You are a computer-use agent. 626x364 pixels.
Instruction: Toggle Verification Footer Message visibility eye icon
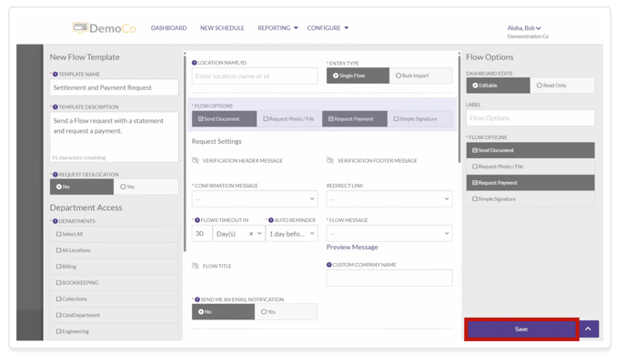(330, 161)
